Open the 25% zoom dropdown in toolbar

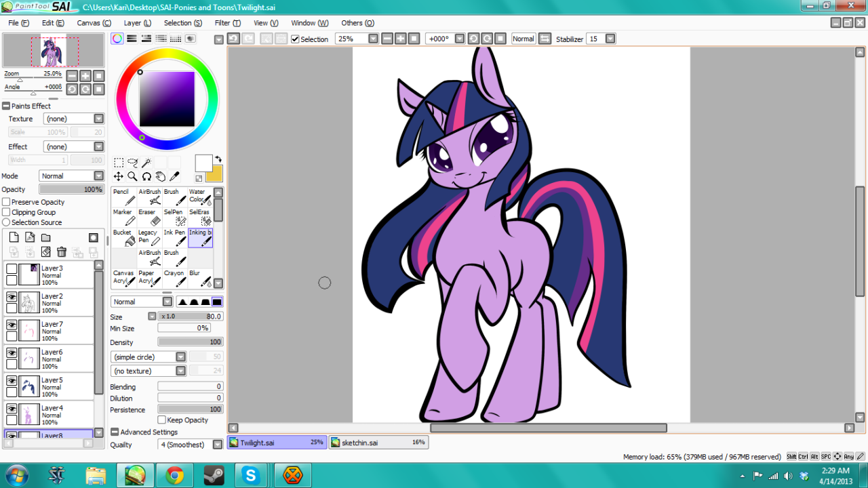click(373, 39)
